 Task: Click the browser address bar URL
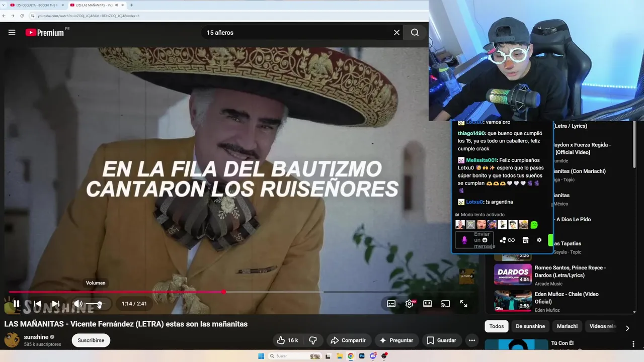click(89, 16)
